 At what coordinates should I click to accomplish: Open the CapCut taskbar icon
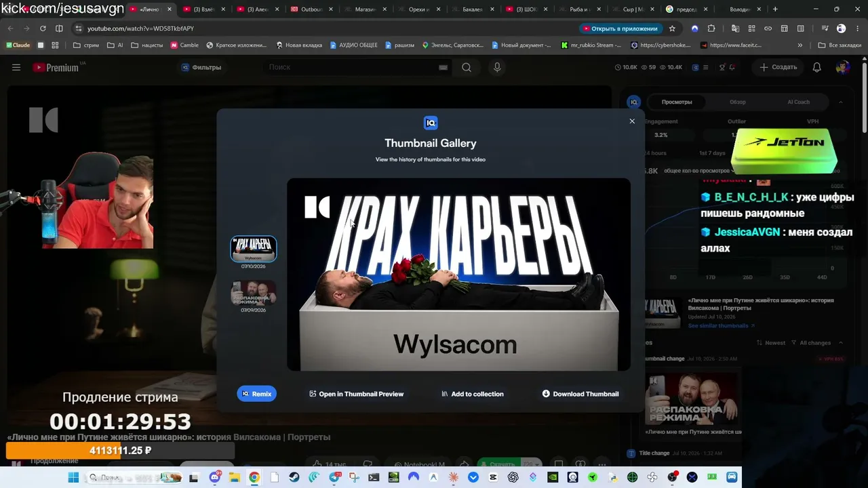pyautogui.click(x=493, y=477)
